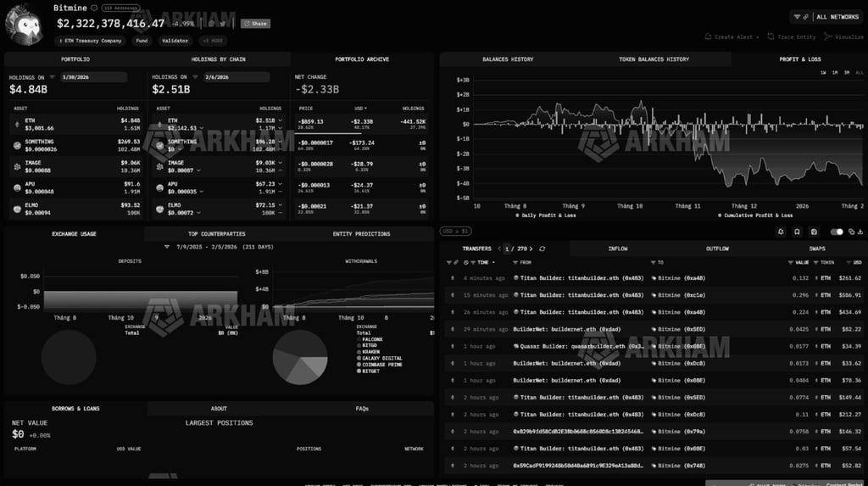Open the TOKEN column filter
Image resolution: width=868 pixels, height=486 pixels.
pyautogui.click(x=816, y=263)
